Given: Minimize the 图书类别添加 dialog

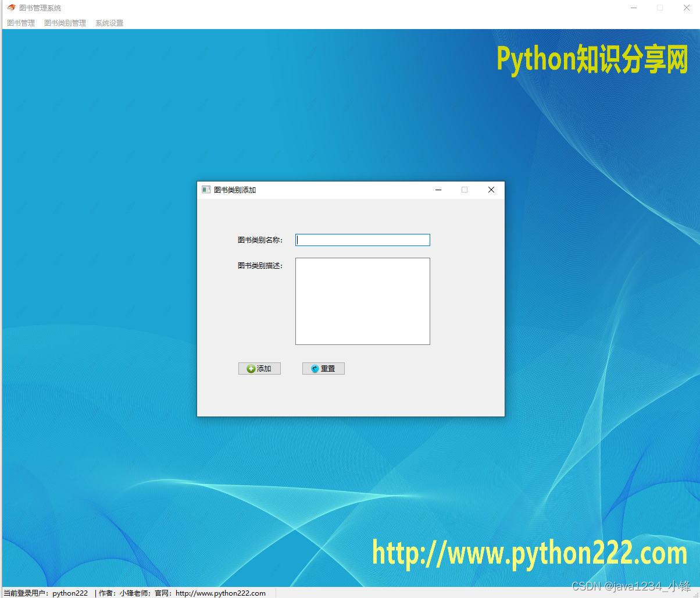Looking at the screenshot, I should click(438, 190).
